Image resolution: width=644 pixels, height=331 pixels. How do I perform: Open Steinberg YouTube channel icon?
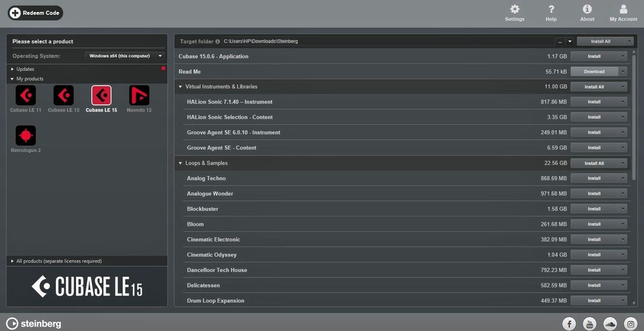click(590, 324)
